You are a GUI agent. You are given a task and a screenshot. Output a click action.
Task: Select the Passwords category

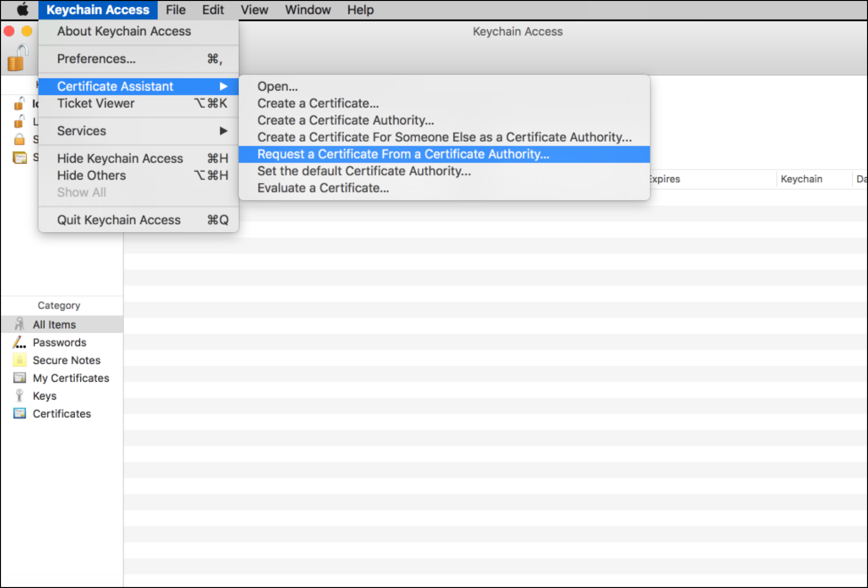(62, 342)
